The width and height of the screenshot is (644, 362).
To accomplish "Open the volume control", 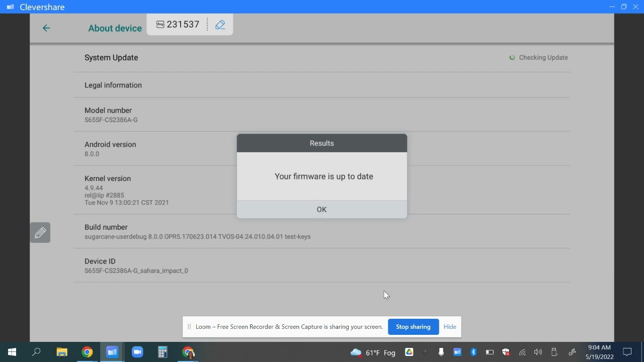I will tap(538, 352).
